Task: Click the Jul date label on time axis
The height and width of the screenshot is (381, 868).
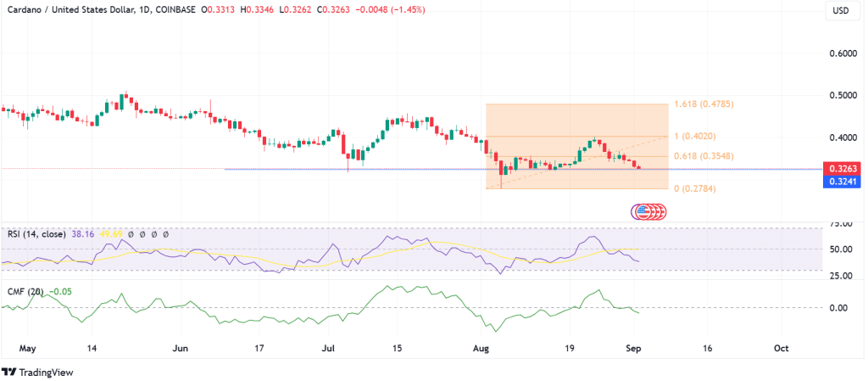Action: pos(328,349)
